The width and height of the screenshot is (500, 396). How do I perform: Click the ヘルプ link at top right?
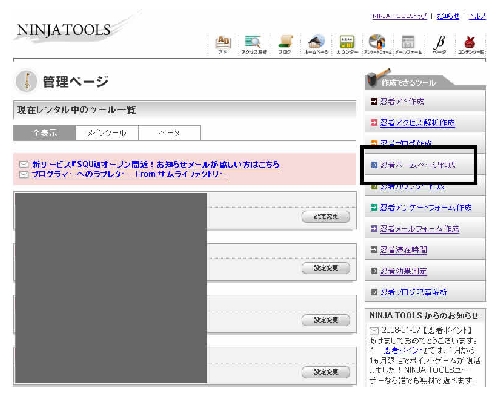(x=477, y=16)
